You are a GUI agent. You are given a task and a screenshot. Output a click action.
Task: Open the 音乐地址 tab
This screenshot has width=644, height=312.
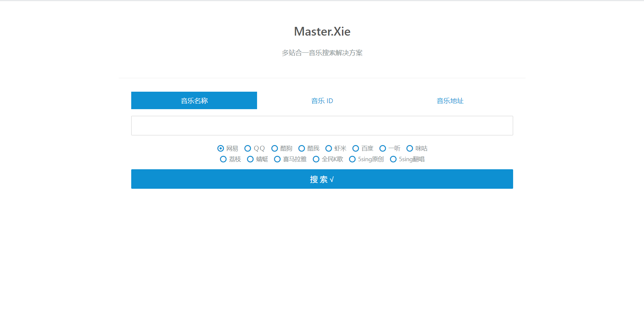[x=450, y=100]
